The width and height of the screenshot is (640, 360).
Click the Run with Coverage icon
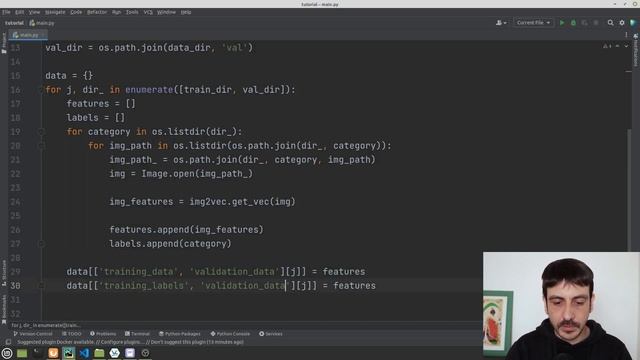(x=584, y=23)
